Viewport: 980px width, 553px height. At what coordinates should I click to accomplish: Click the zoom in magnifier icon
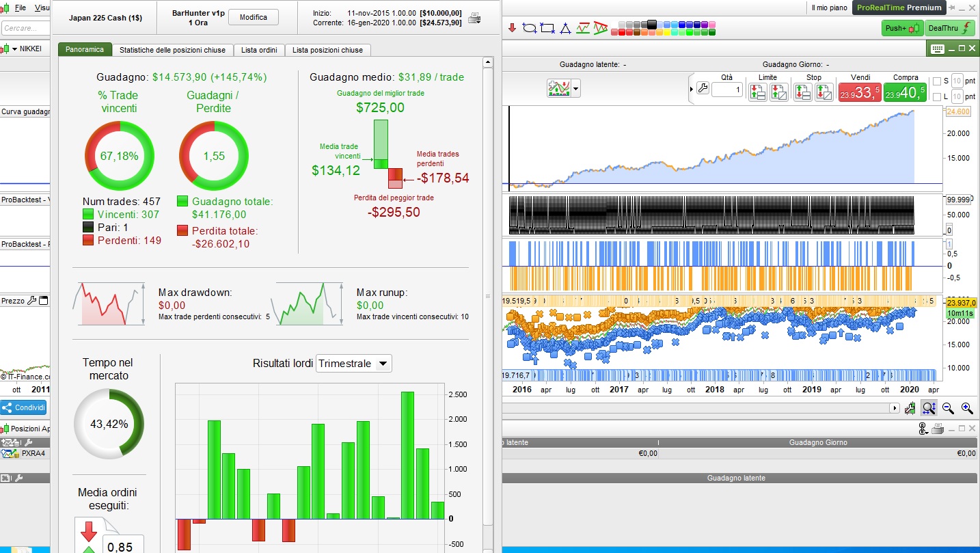[x=967, y=408]
